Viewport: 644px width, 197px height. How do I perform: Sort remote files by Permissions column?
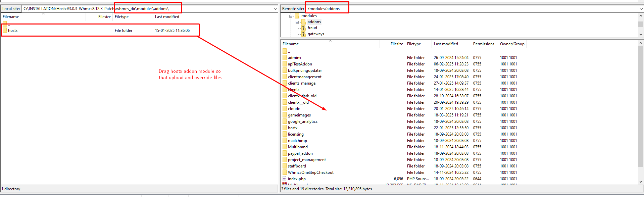[483, 44]
